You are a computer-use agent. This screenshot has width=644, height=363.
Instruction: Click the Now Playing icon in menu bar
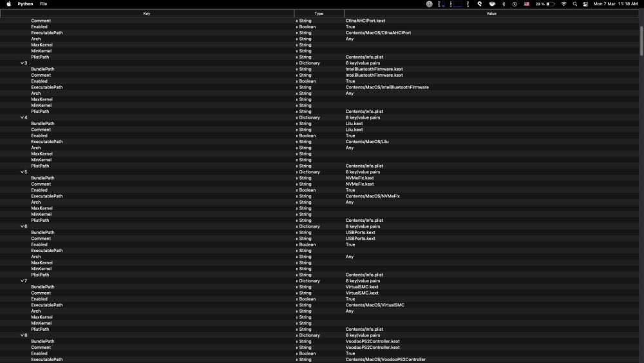(515, 4)
